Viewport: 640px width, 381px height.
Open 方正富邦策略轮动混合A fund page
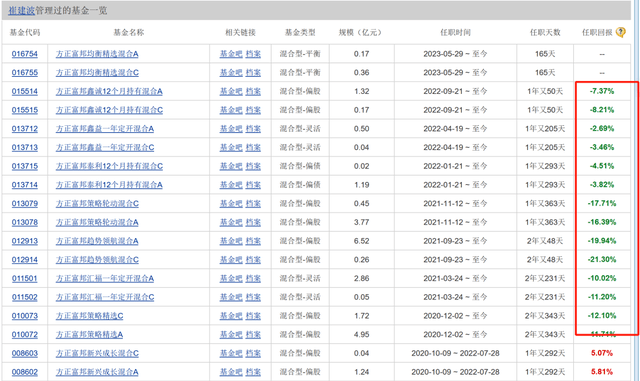coord(97,223)
